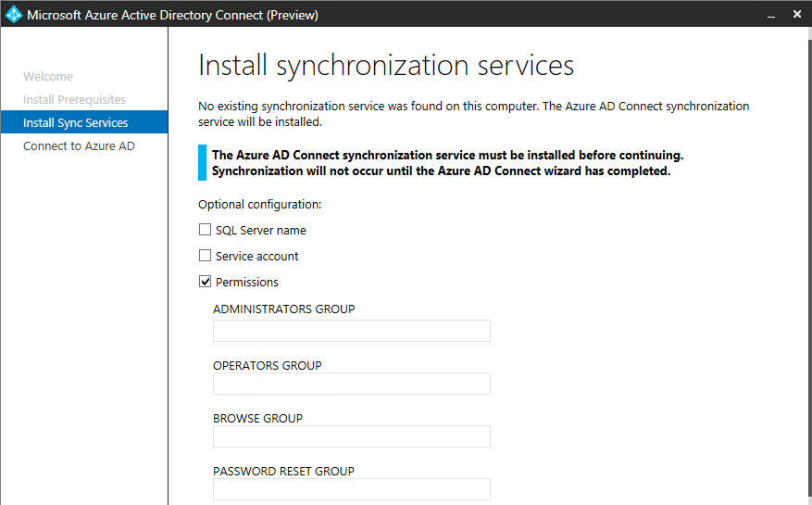Click the SQL Server name label text
The image size is (812, 505).
coord(260,230)
